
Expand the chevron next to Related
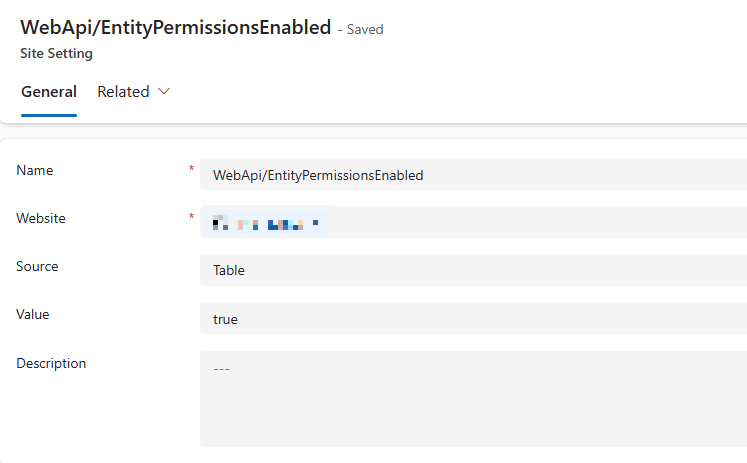coord(164,92)
